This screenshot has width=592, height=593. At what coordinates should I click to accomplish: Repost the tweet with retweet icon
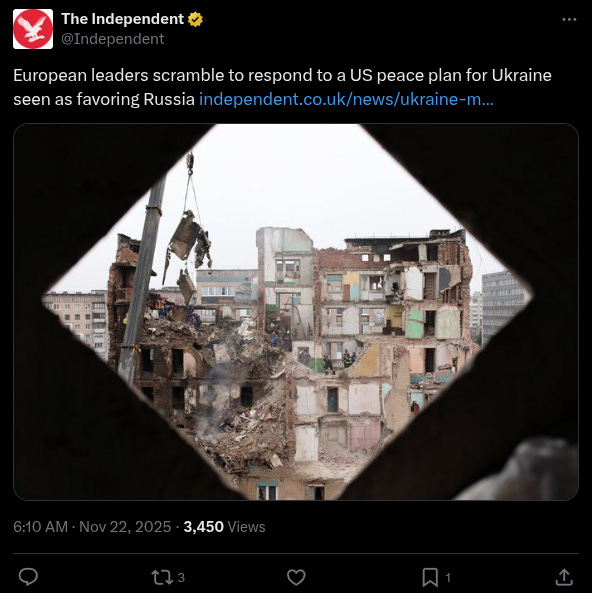click(162, 577)
